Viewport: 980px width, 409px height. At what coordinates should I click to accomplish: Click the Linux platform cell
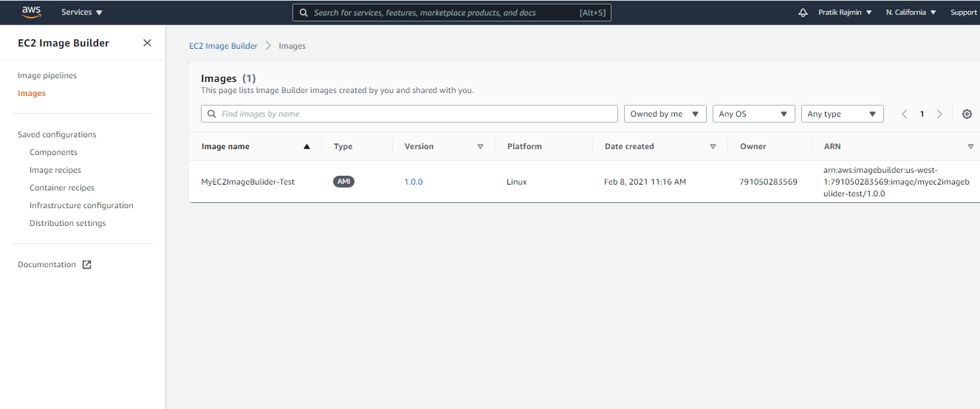pos(517,182)
